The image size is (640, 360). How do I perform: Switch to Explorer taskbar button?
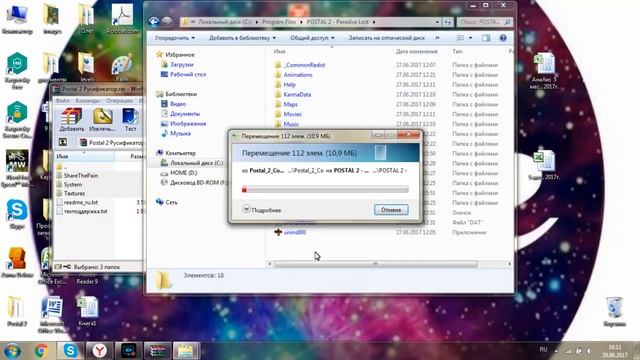(186, 351)
